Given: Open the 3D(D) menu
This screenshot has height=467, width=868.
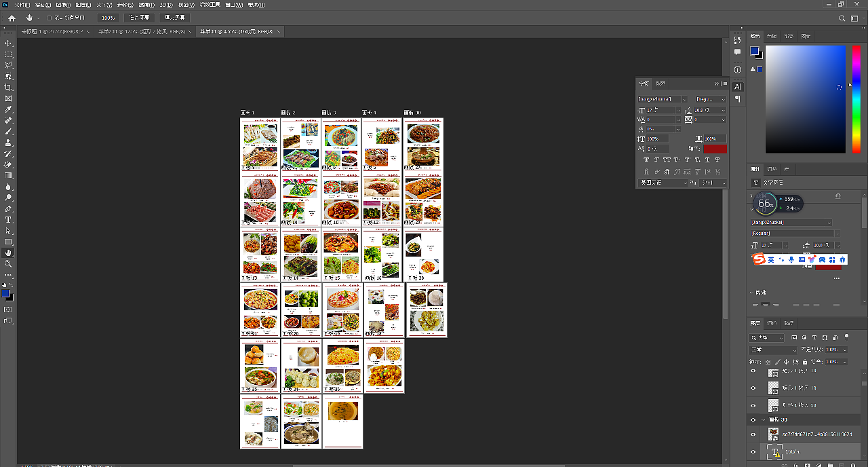Looking at the screenshot, I should [165, 4].
